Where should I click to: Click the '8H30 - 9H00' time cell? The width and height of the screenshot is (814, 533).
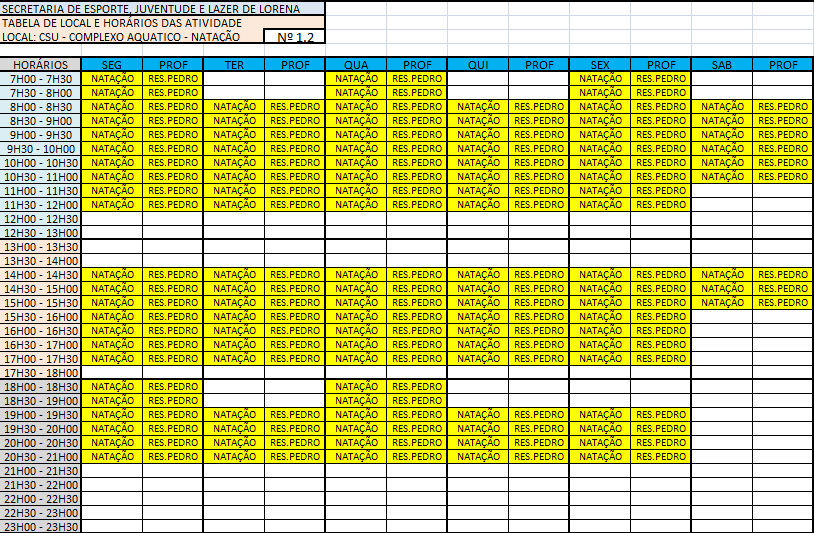[40, 121]
